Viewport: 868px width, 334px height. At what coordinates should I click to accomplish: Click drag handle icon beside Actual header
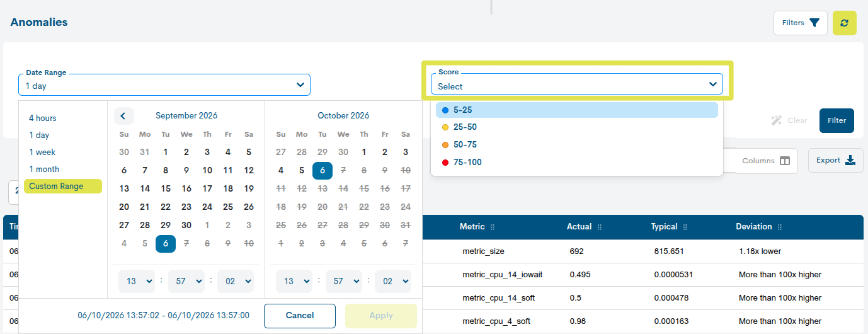click(x=599, y=227)
